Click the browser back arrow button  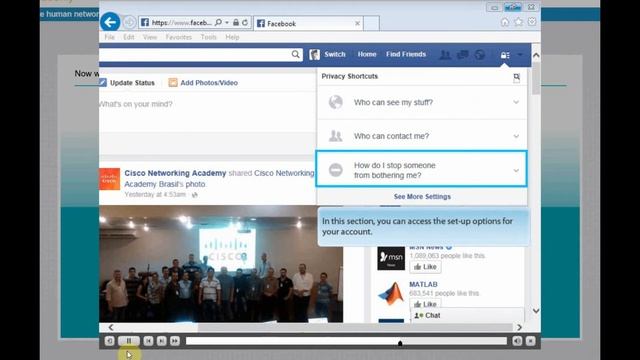pos(110,22)
